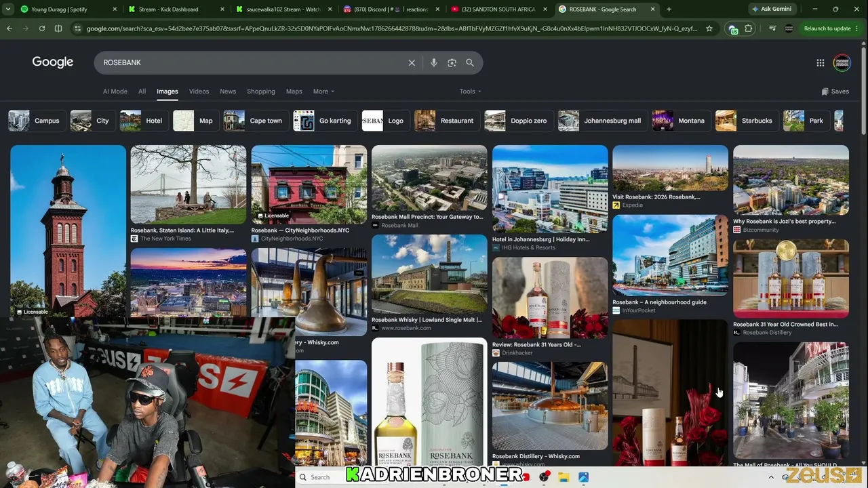Image resolution: width=868 pixels, height=488 pixels.
Task: Submit search with the magnifier icon
Action: click(470, 62)
